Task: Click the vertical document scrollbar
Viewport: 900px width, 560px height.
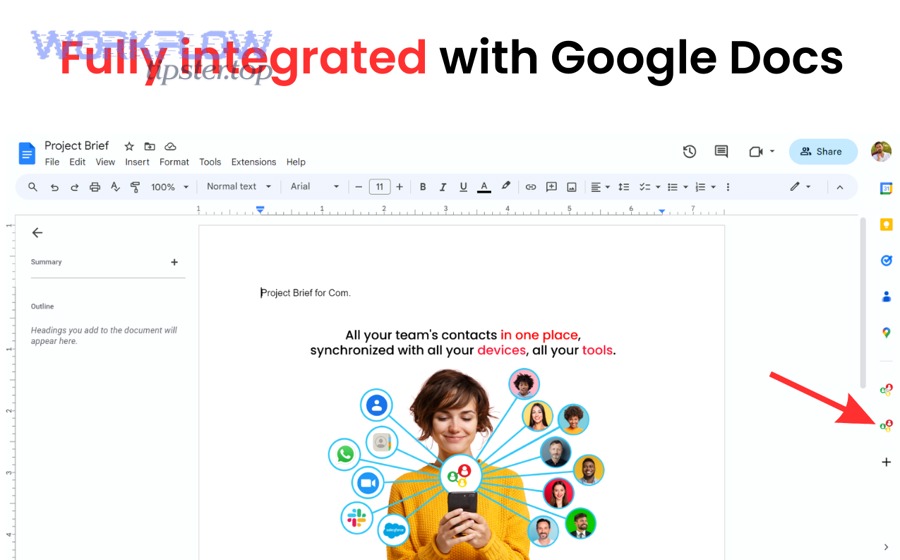Action: [862, 302]
